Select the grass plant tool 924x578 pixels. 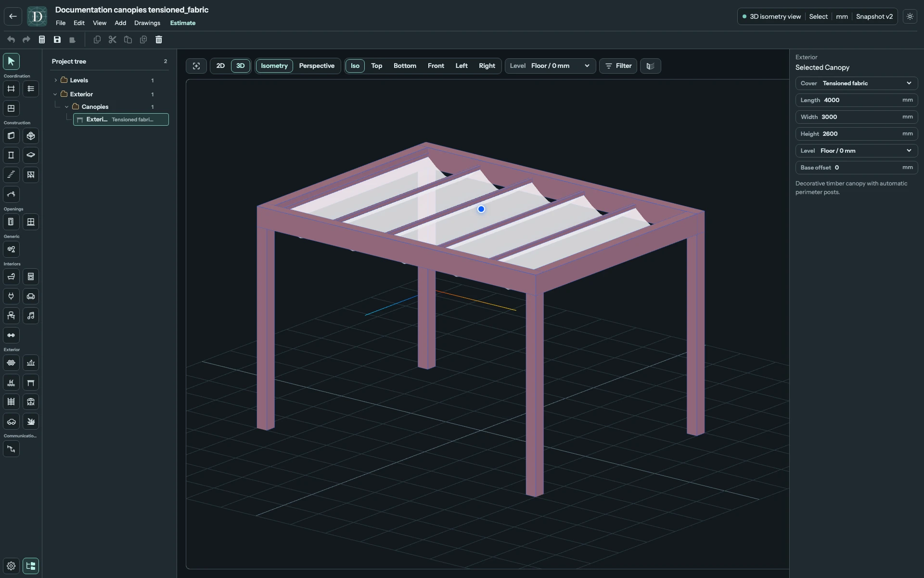[31, 421]
